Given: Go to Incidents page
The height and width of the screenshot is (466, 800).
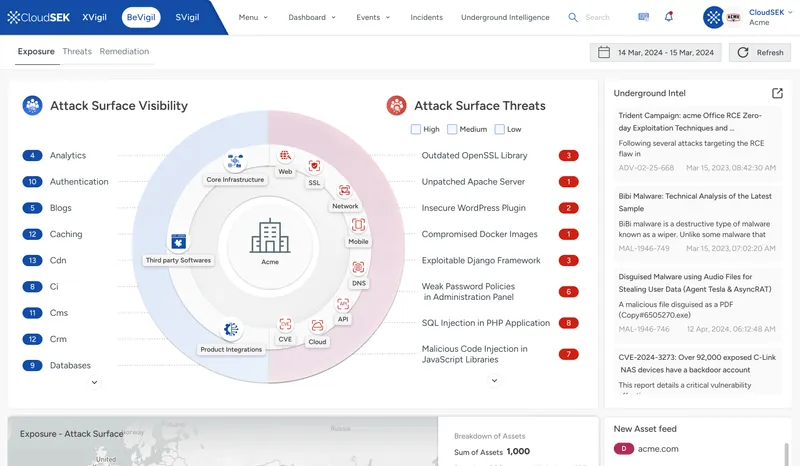Looking at the screenshot, I should pyautogui.click(x=427, y=17).
